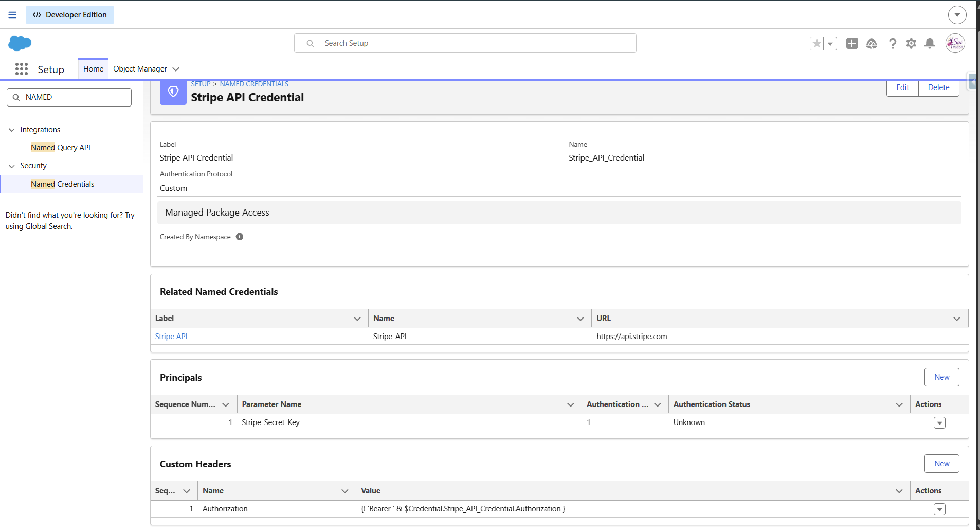The width and height of the screenshot is (980, 530).
Task: Click the top-right circular dropdown button
Action: 957,15
